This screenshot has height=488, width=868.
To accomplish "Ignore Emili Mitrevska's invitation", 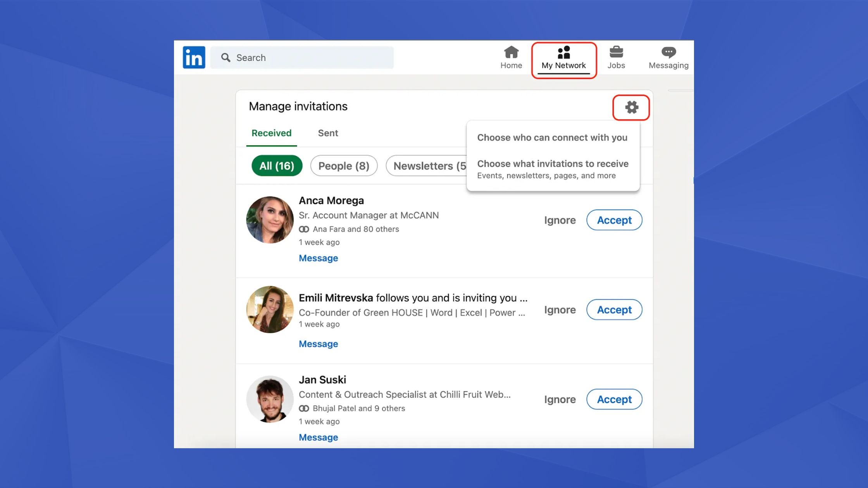I will pos(560,310).
